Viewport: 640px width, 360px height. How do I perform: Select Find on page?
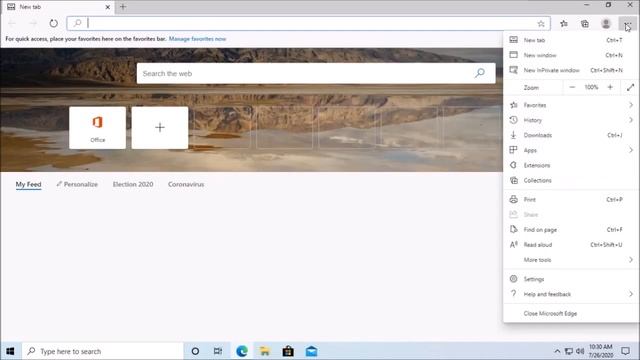click(571, 230)
